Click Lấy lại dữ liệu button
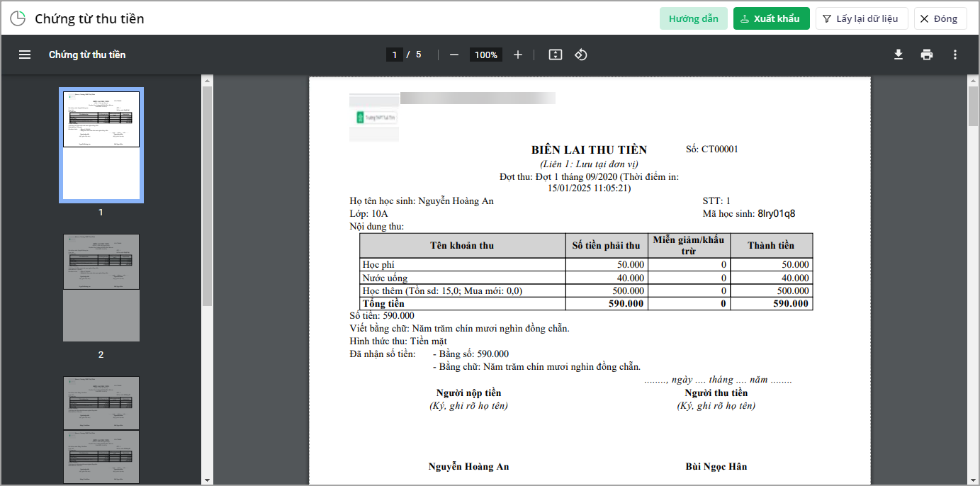The width and height of the screenshot is (980, 486). click(862, 18)
